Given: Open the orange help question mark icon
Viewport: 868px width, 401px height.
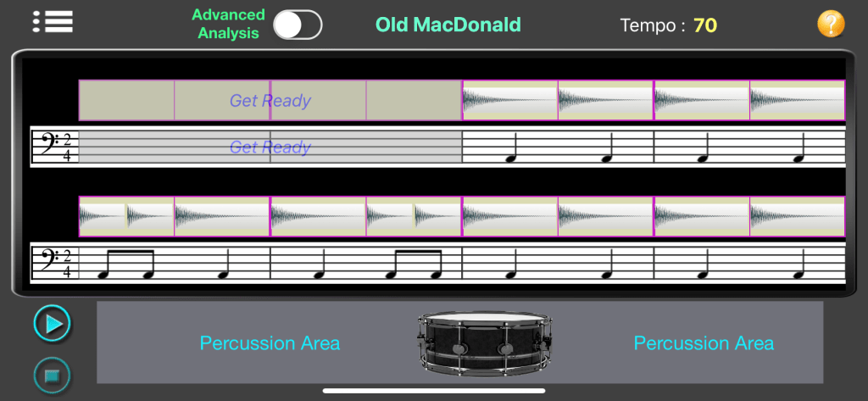Looking at the screenshot, I should coord(831,25).
